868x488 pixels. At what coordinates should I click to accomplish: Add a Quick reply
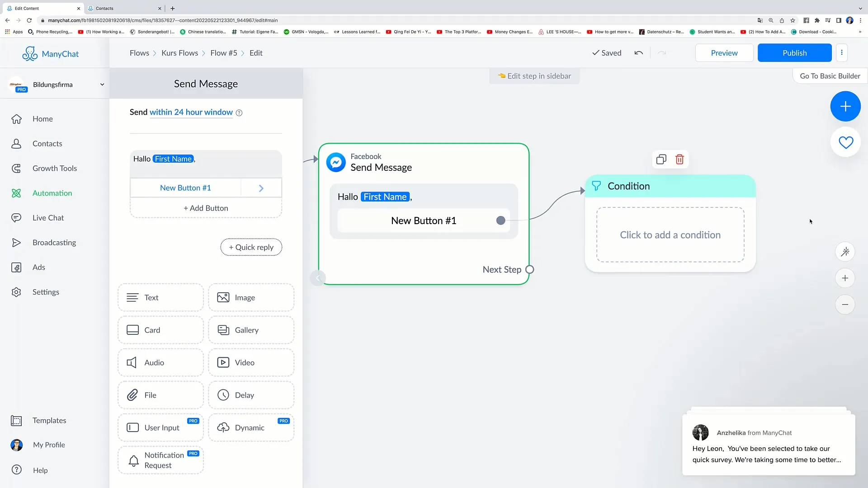tap(251, 247)
